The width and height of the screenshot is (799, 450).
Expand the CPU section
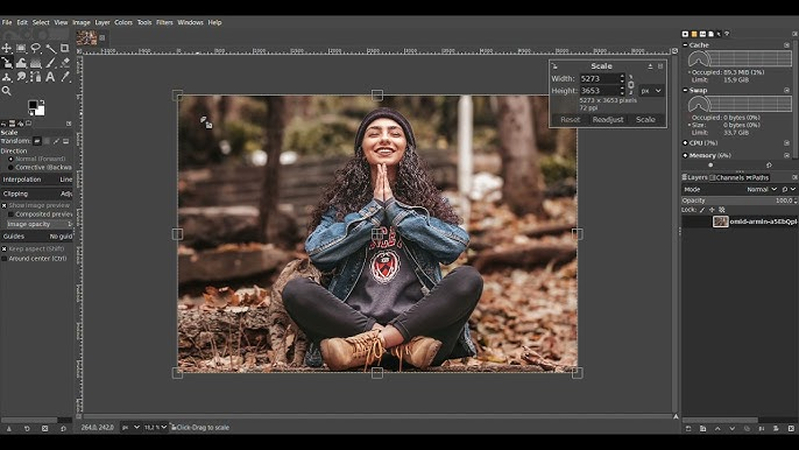685,143
